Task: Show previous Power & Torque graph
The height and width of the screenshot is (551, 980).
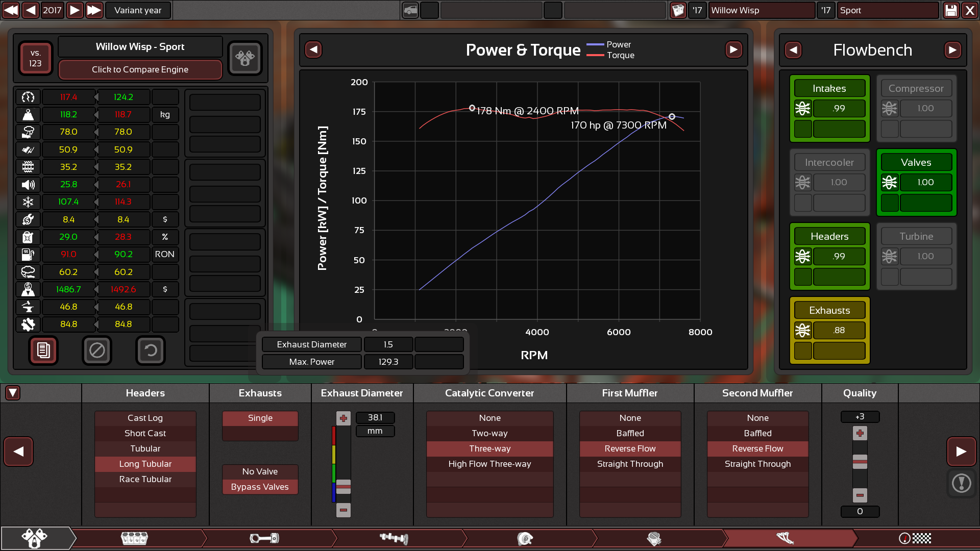Action: (313, 50)
